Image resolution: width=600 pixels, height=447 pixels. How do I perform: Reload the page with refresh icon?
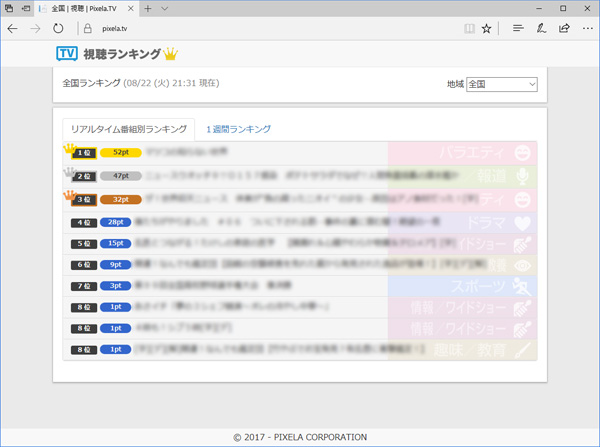click(58, 29)
